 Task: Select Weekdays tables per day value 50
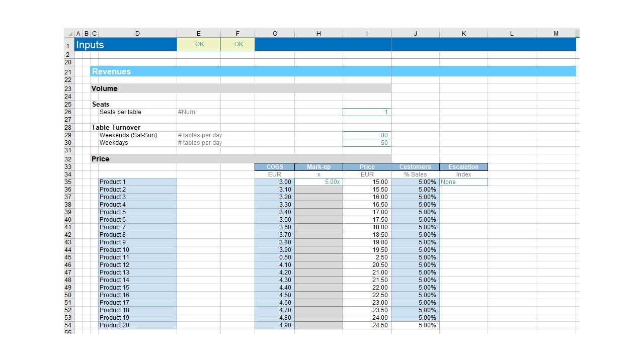(x=367, y=143)
